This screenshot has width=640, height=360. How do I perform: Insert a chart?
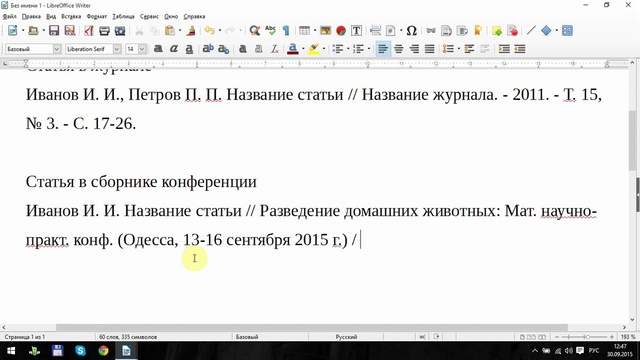pos(341,31)
